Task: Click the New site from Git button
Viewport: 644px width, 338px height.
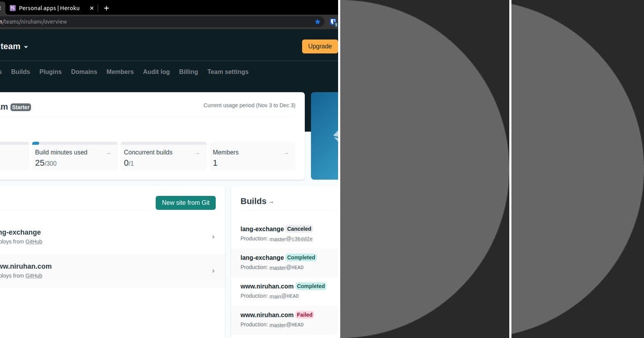Action: coord(186,203)
